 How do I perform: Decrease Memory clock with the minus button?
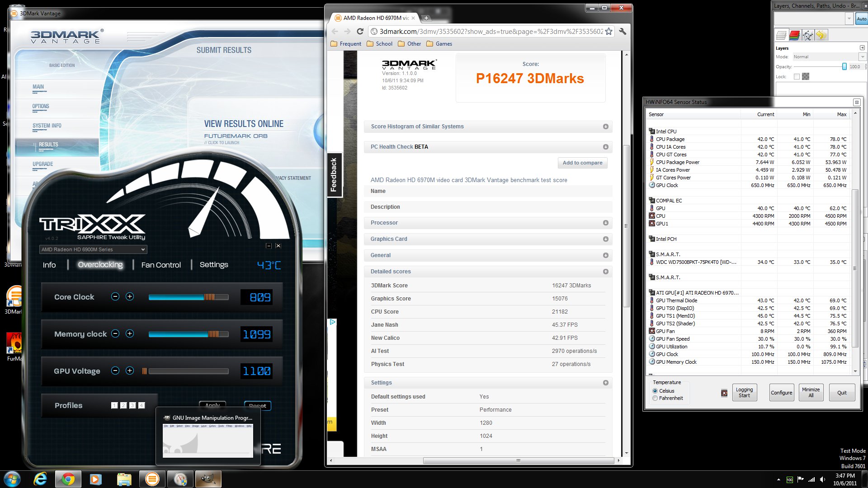115,333
